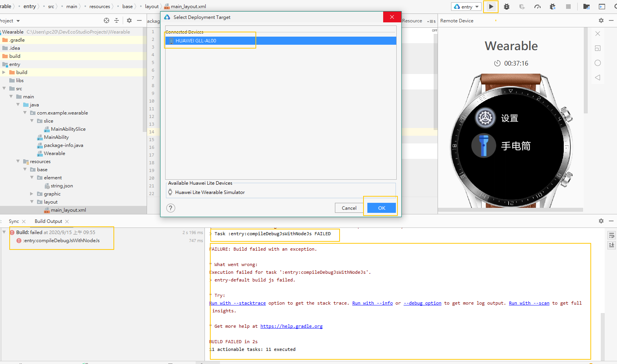Open build panel gear settings
617x364 pixels.
pyautogui.click(x=601, y=221)
